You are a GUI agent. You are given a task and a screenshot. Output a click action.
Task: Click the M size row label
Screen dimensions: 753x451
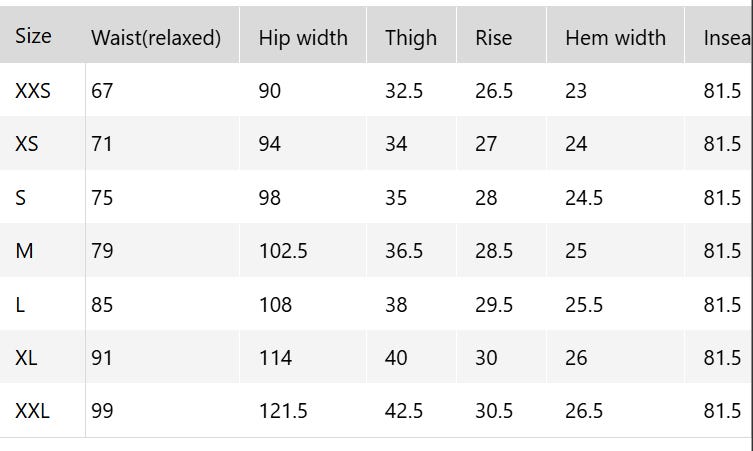point(24,251)
